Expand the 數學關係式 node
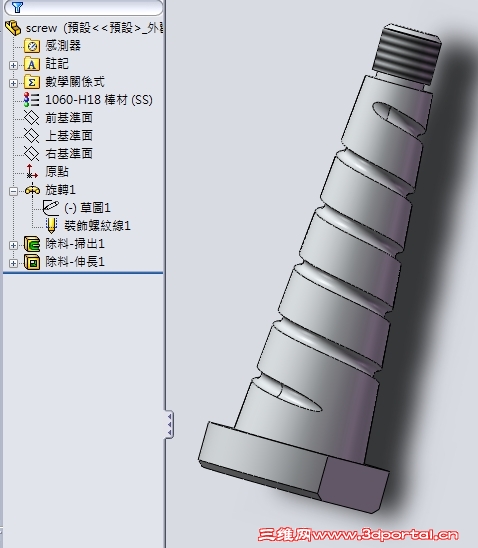 [x=13, y=83]
